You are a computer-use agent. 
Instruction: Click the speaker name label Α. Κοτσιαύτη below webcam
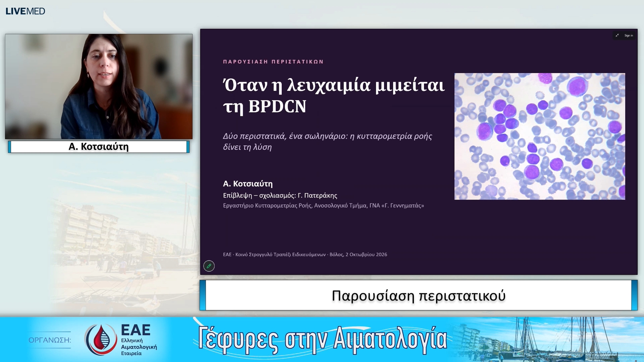99,147
